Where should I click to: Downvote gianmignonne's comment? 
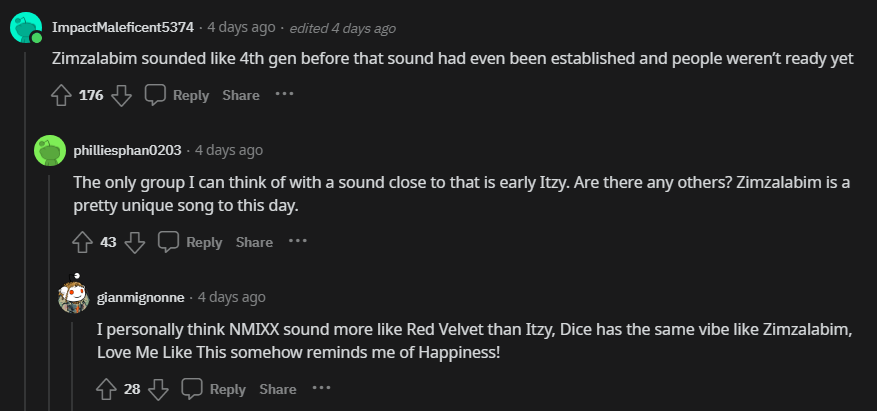158,389
